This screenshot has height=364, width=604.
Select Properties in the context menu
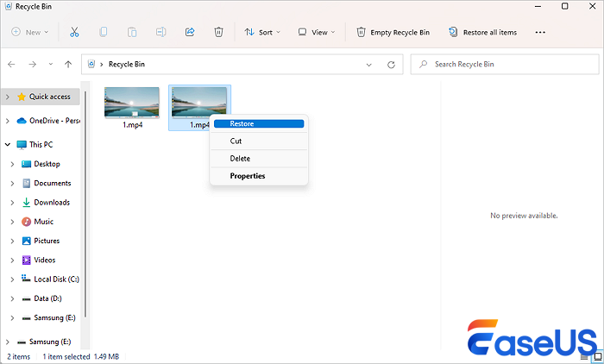[247, 176]
